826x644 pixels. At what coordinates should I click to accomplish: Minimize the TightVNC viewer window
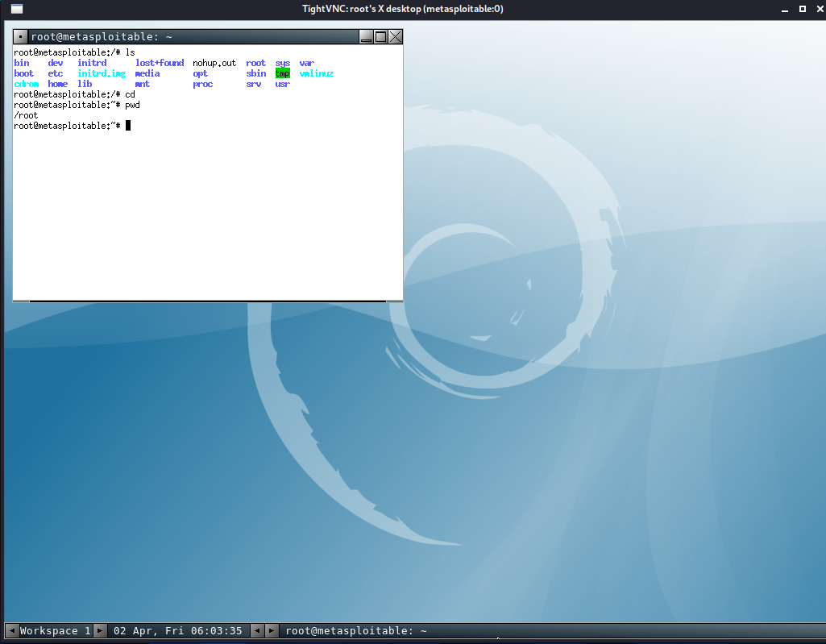click(785, 9)
